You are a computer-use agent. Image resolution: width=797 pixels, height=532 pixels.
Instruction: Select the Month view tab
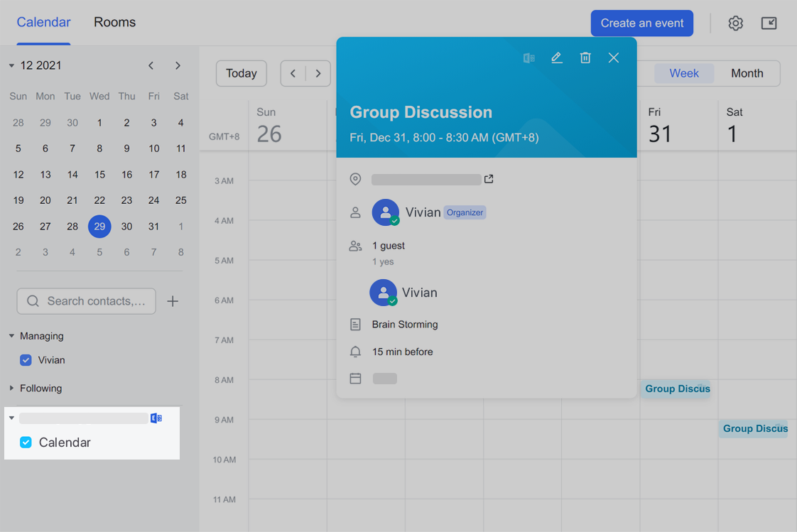pos(747,72)
